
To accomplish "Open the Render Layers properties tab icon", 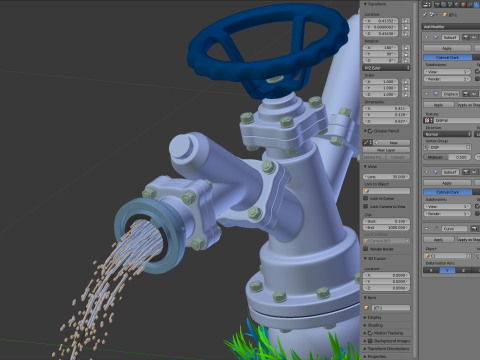I will click(x=444, y=4).
